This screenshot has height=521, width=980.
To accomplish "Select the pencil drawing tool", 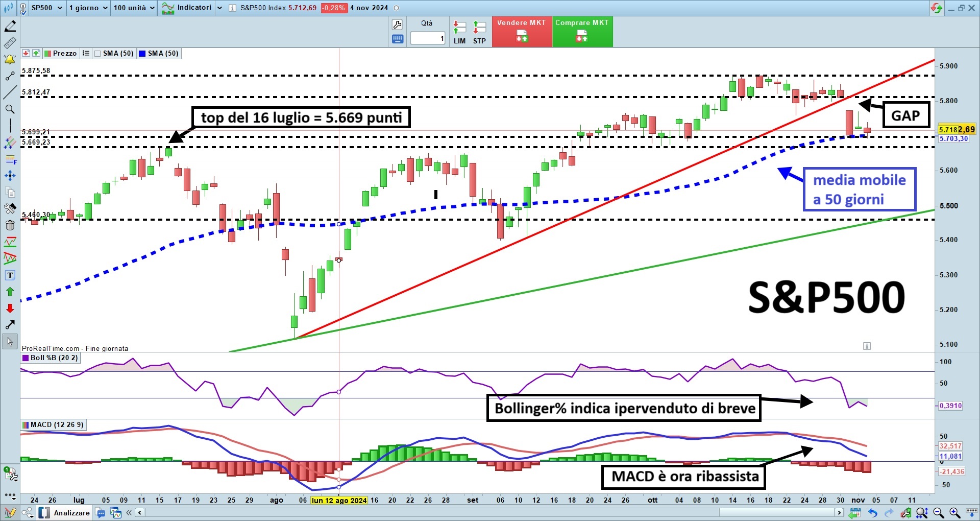I will 10,26.
